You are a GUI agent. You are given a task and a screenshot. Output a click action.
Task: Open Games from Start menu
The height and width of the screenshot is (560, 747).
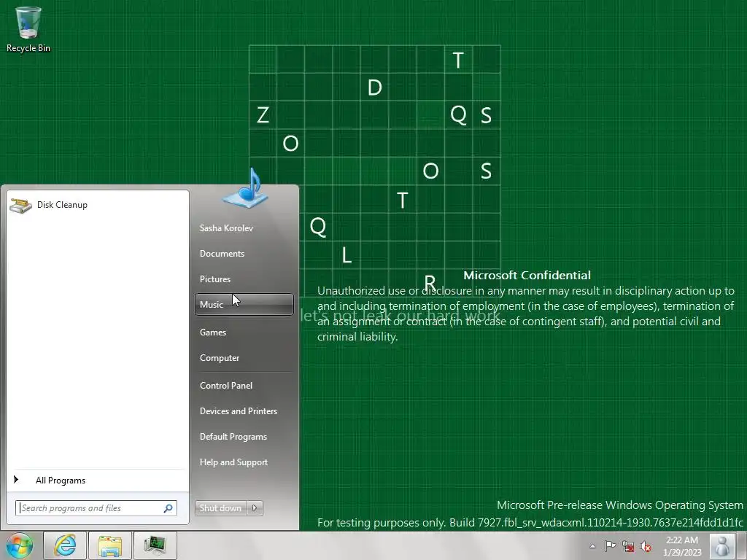tap(244, 332)
